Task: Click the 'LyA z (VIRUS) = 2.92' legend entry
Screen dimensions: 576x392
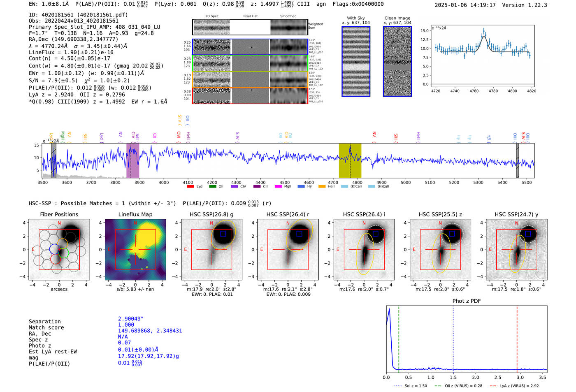Action: pyautogui.click(x=514, y=386)
